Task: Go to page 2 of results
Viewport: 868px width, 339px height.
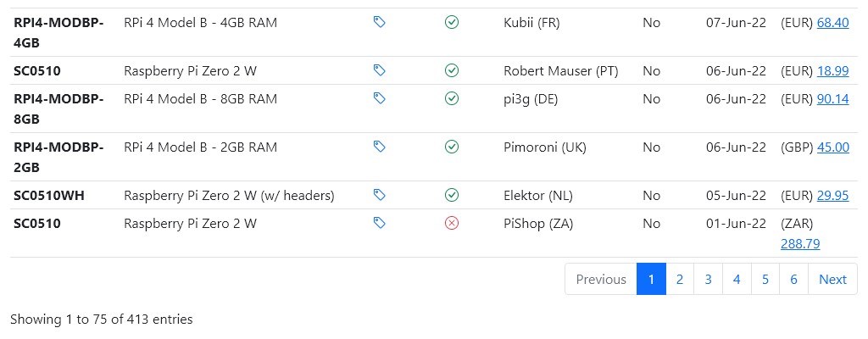Action: pyautogui.click(x=680, y=279)
